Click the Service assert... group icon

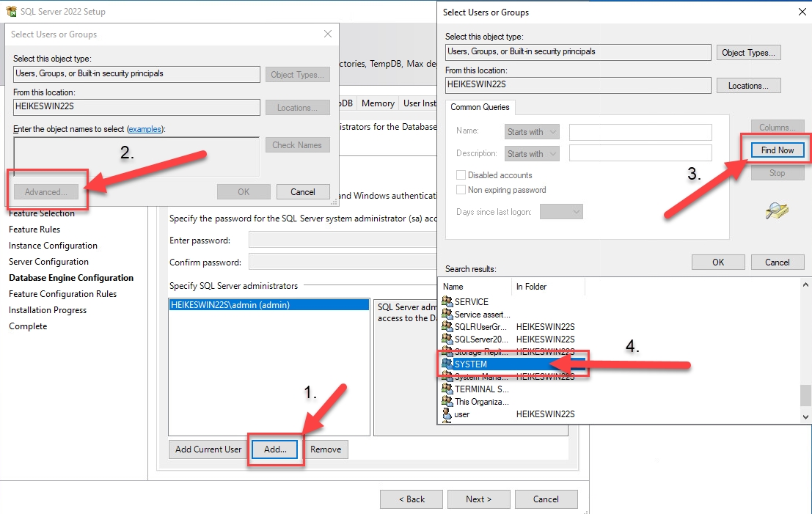[x=447, y=314]
